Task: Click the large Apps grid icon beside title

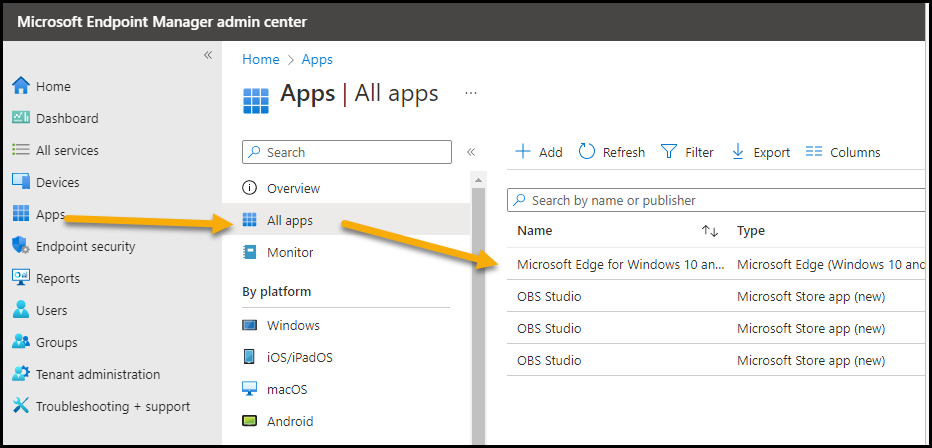Action: (256, 100)
